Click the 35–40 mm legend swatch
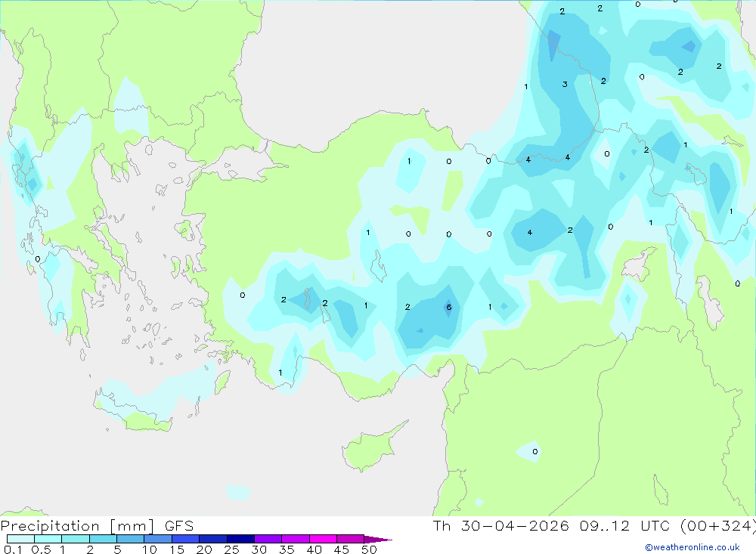 tap(296, 539)
